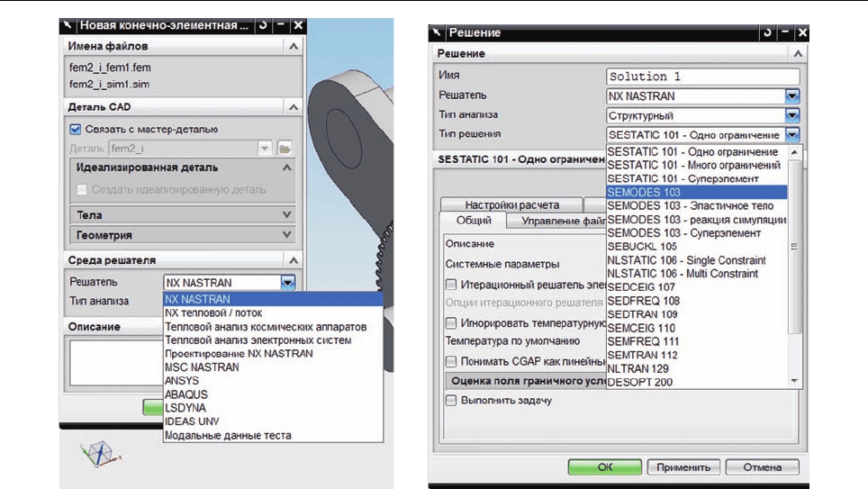Select NX тепловой / поток option
868x489 pixels.
pos(273,312)
